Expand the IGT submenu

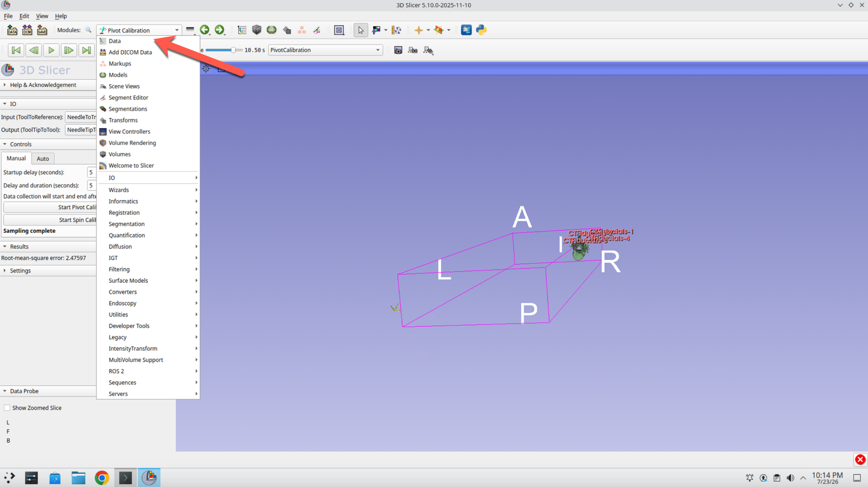pos(148,258)
